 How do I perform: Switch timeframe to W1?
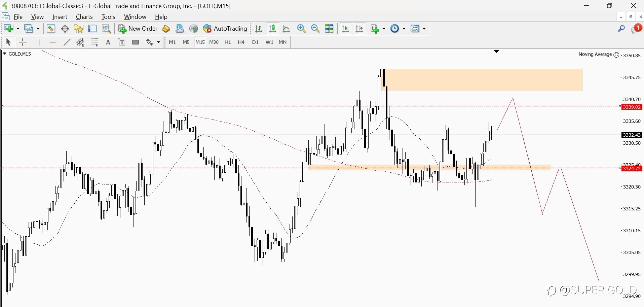(x=269, y=42)
